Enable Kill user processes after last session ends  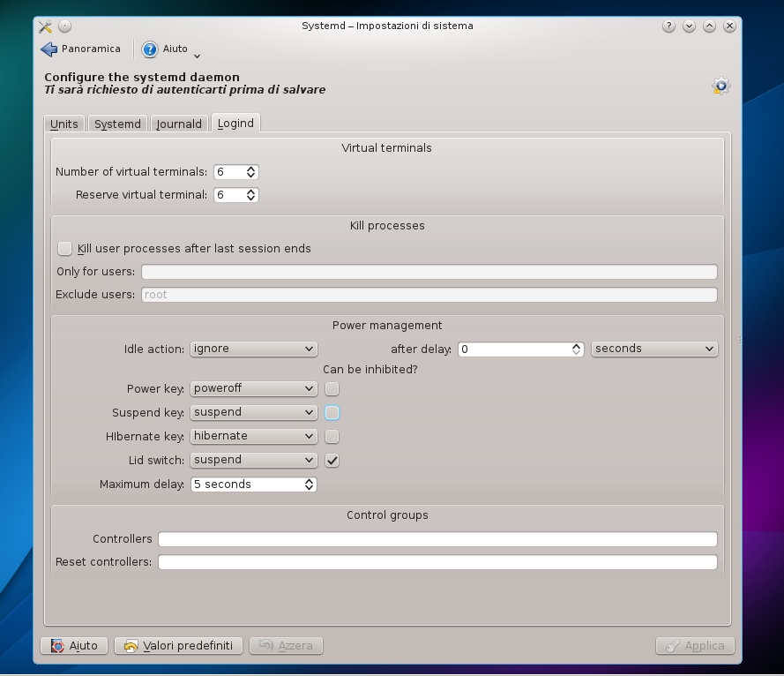click(64, 249)
